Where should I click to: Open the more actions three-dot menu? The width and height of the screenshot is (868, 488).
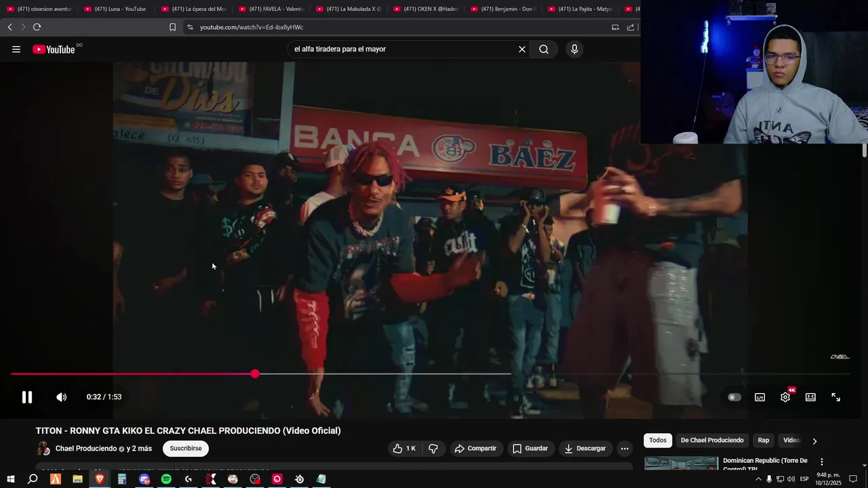click(x=625, y=449)
